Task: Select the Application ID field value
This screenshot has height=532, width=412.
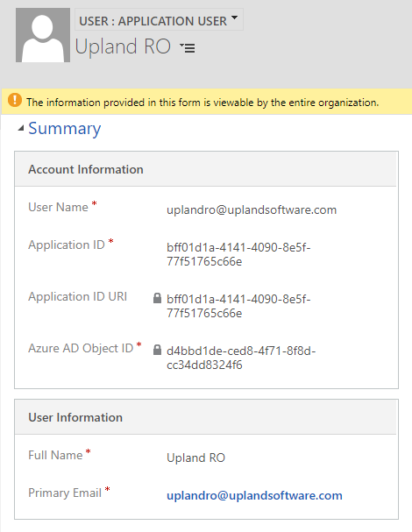Action: click(x=238, y=254)
